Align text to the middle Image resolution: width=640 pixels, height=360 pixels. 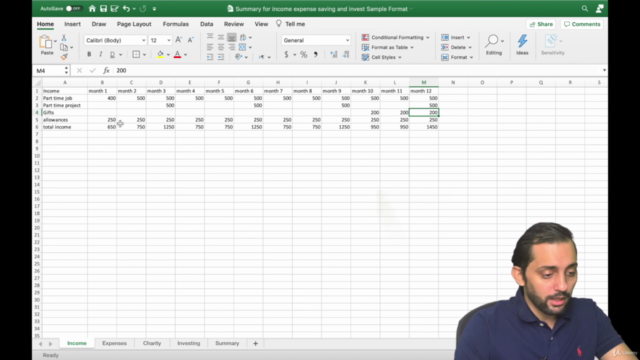[220, 37]
